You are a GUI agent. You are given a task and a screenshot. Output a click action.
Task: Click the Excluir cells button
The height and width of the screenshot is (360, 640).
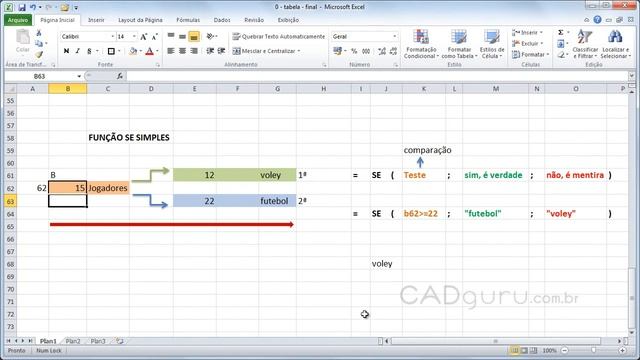coord(528,44)
